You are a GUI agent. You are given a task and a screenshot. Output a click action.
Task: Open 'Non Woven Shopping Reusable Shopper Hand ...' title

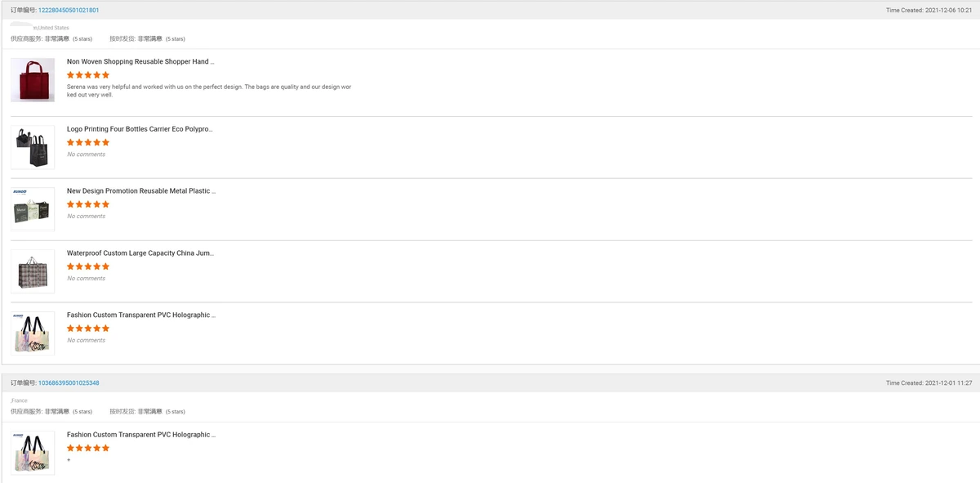tap(140, 61)
